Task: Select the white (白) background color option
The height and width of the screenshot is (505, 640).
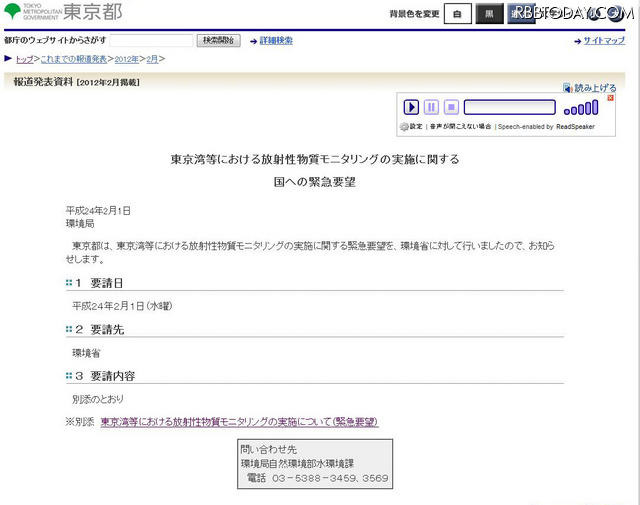Action: tap(456, 14)
